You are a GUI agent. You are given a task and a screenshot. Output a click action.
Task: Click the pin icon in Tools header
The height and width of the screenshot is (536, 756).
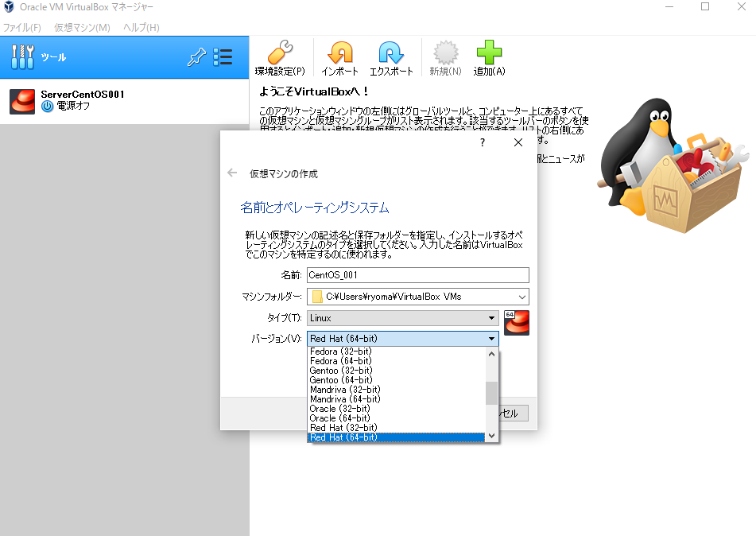click(196, 57)
